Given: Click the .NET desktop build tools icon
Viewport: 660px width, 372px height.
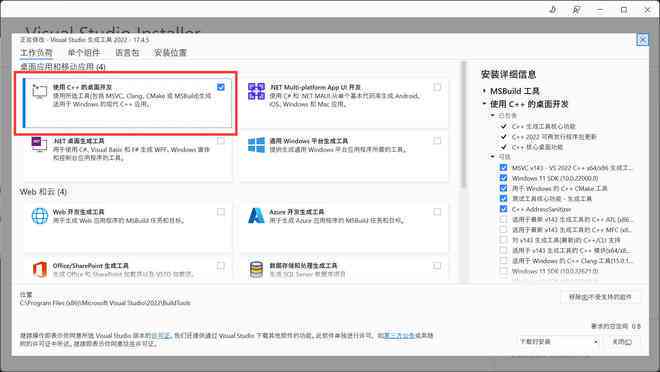Looking at the screenshot, I should coord(40,144).
